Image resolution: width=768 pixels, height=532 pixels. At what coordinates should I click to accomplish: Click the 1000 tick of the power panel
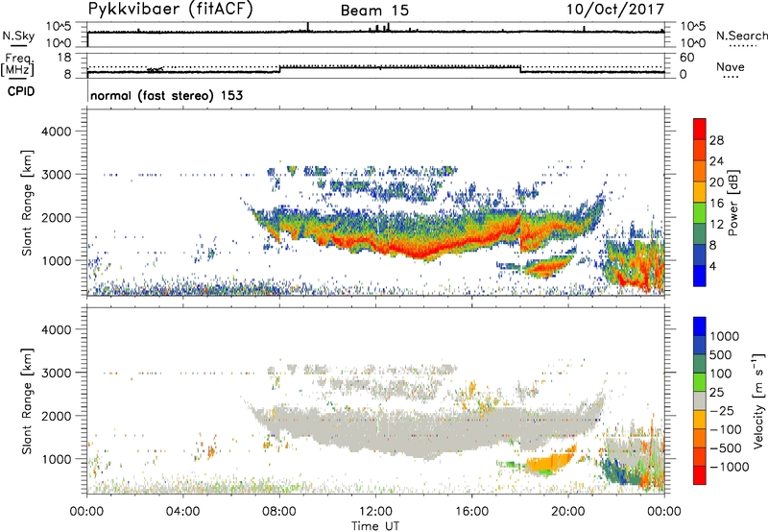click(x=56, y=260)
